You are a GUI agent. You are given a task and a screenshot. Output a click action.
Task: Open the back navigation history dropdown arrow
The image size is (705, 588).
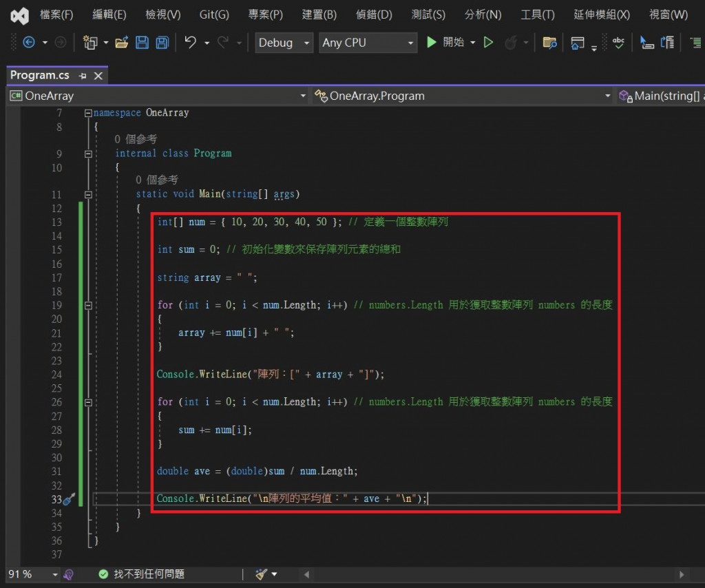[45, 43]
